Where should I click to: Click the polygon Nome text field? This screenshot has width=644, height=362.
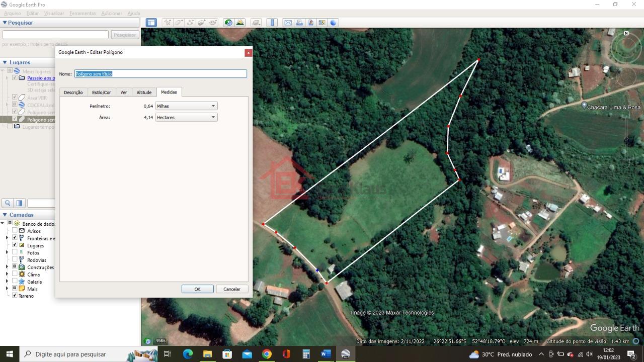tap(160, 73)
